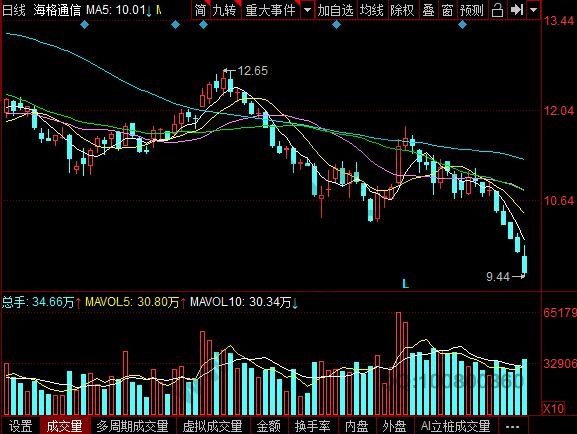This screenshot has height=434, width=577.
Task: Click the 预测 forecast toolbar button
Action: (x=471, y=10)
